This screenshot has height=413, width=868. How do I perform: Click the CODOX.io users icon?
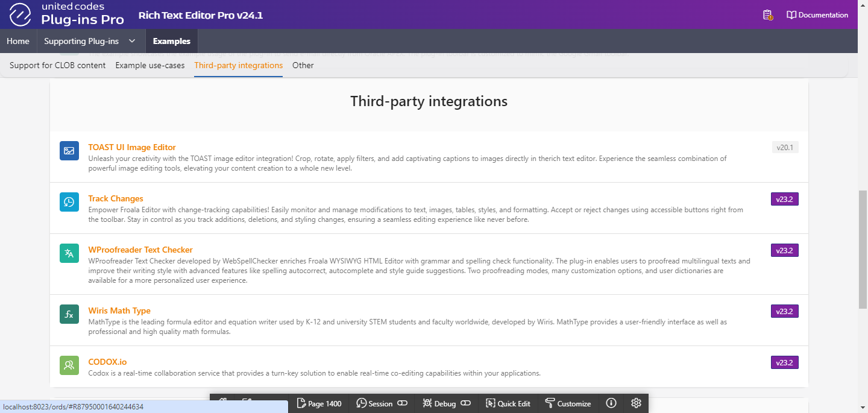click(69, 365)
